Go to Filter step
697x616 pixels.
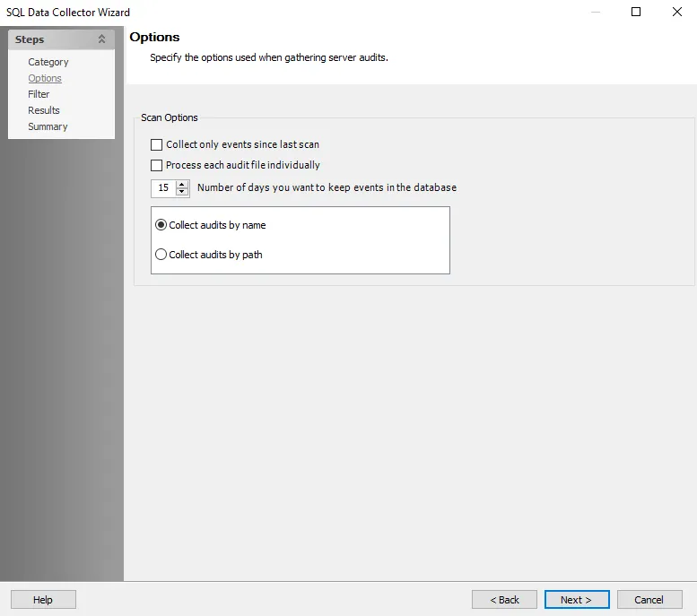[39, 94]
